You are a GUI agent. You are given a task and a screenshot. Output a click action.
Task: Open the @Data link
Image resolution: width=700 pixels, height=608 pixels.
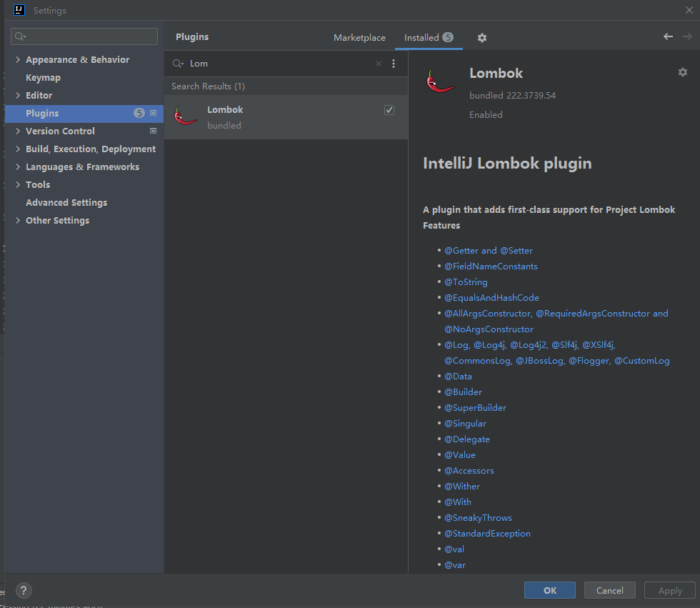coord(458,377)
